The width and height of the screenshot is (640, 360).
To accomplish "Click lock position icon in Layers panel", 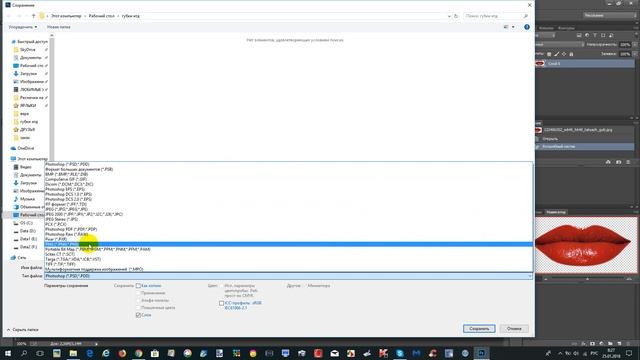I will tap(564, 54).
